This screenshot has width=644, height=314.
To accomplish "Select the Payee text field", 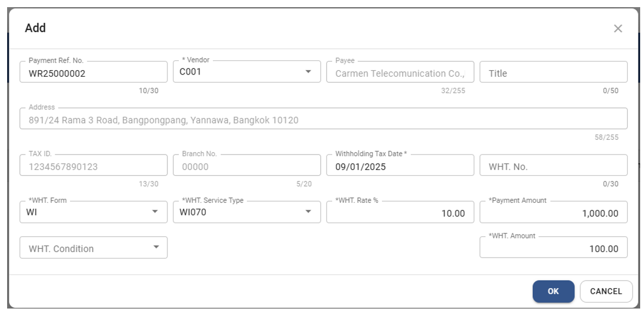I will click(400, 73).
